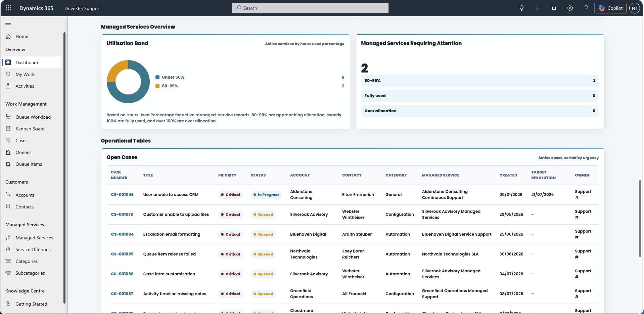
Task: Open case link CS-001085
Action: tap(122, 254)
